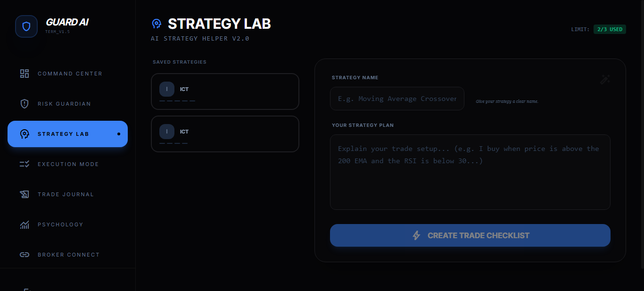Focus the Strategy Name input field
The height and width of the screenshot is (291, 644).
[x=397, y=99]
